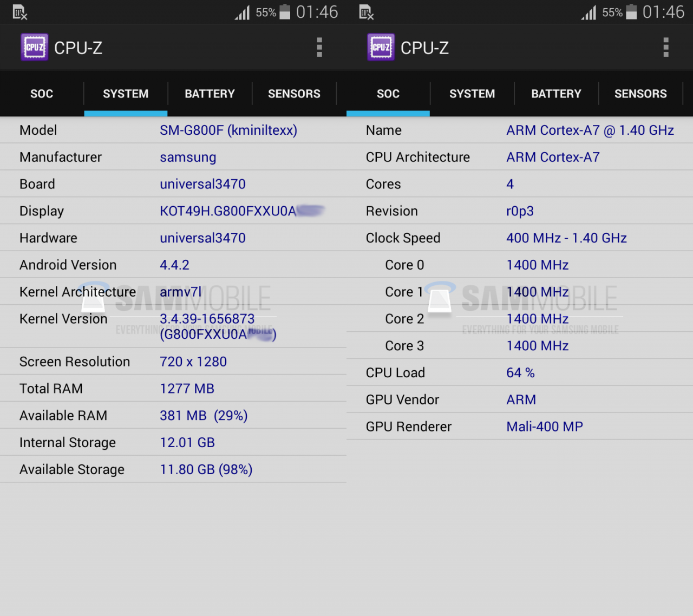
Task: Tap the Kernel Version label
Action: pyautogui.click(x=63, y=319)
